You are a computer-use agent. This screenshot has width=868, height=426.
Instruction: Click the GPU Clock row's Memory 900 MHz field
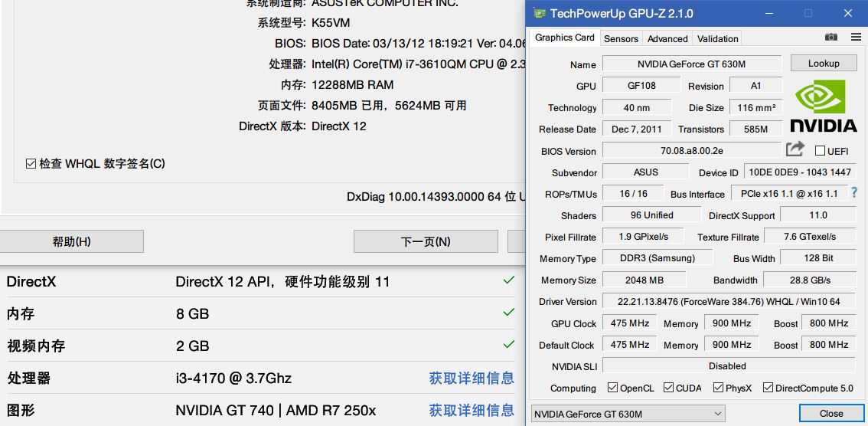tap(731, 323)
